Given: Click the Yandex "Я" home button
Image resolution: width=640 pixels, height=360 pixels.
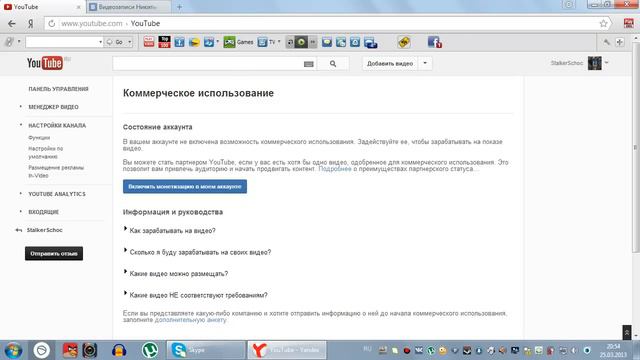Looking at the screenshot, I should (31, 24).
